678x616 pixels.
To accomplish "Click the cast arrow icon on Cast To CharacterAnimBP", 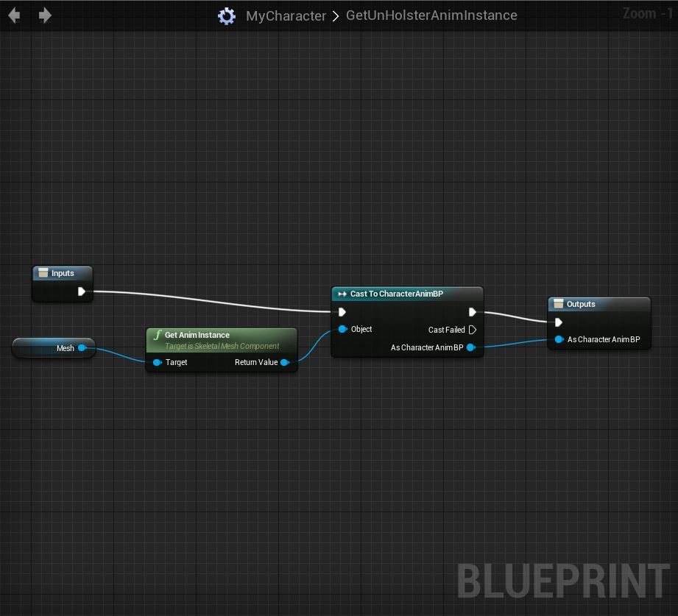I will click(342, 294).
